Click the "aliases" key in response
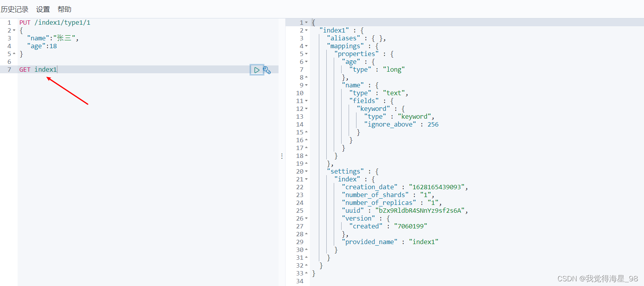The image size is (644, 286). coord(344,38)
